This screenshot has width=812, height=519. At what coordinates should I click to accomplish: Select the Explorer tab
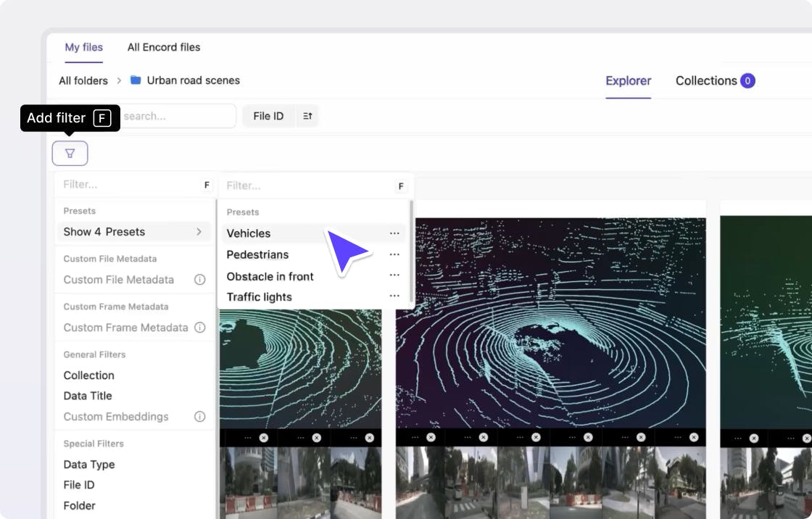628,80
